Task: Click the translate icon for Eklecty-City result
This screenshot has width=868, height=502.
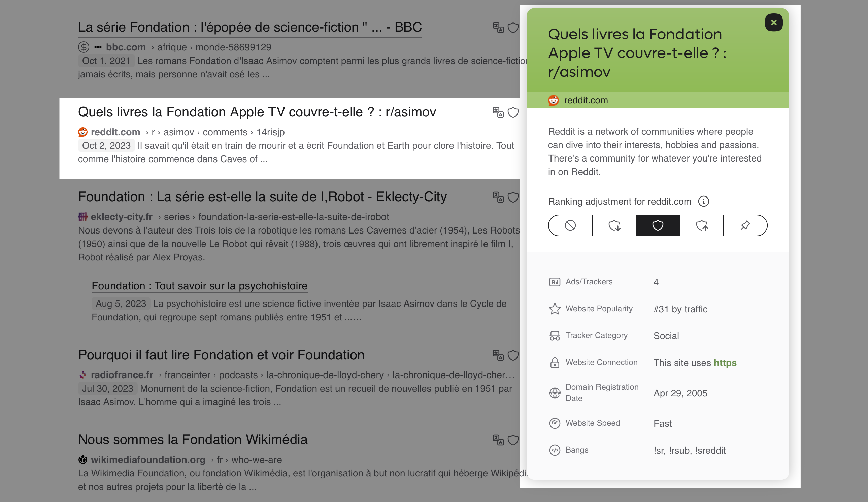Action: pos(498,197)
